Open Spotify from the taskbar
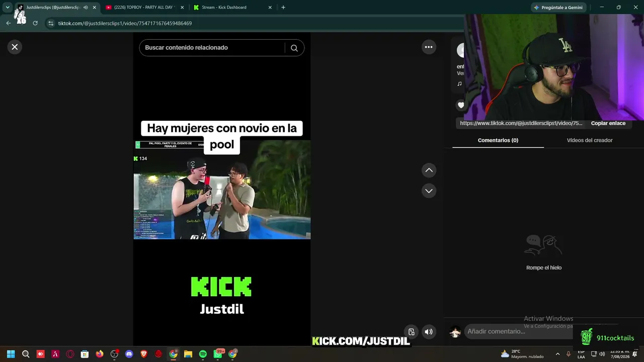 203,354
